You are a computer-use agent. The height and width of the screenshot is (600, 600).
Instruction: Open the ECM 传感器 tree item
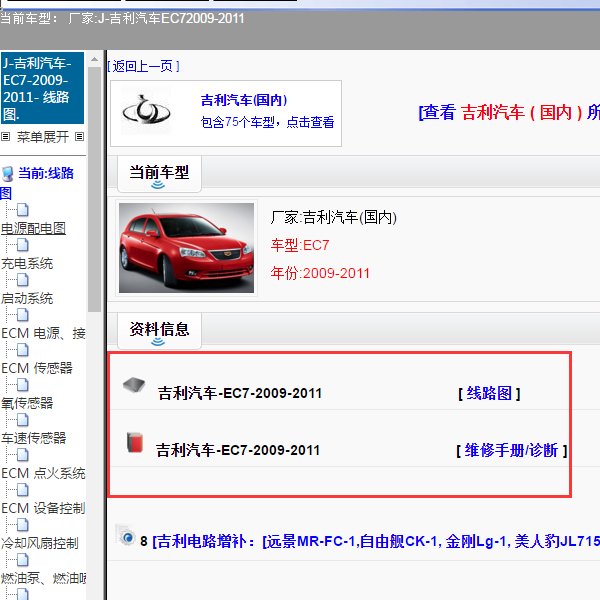coord(37,368)
